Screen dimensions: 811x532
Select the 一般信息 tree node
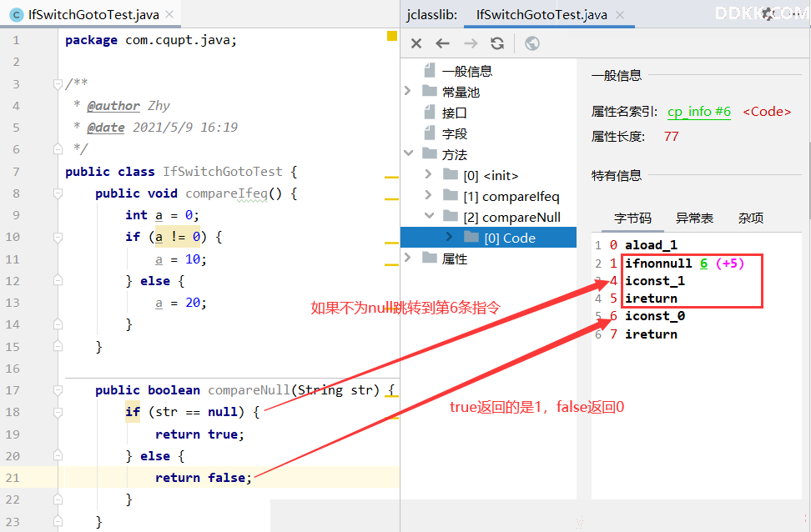467,72
